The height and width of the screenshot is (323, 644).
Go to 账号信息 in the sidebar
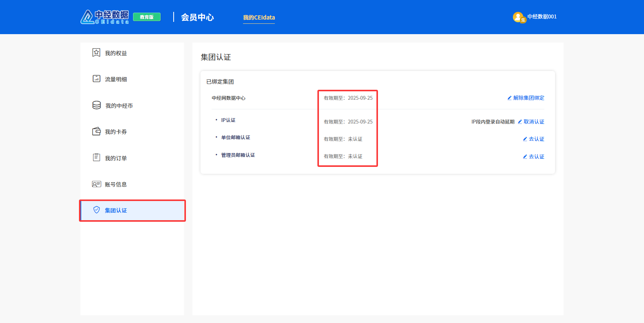[x=116, y=185]
